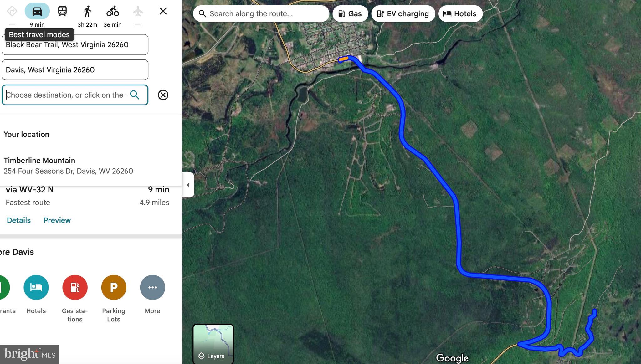The height and width of the screenshot is (364, 641).
Task: Switch to cycling directions
Action: [x=112, y=12]
